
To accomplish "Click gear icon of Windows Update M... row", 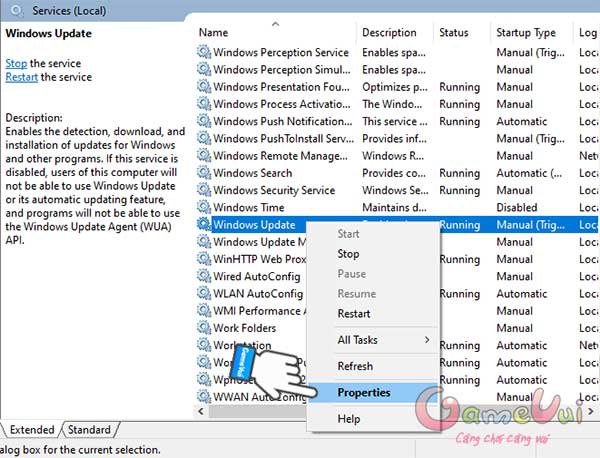I will [x=204, y=241].
